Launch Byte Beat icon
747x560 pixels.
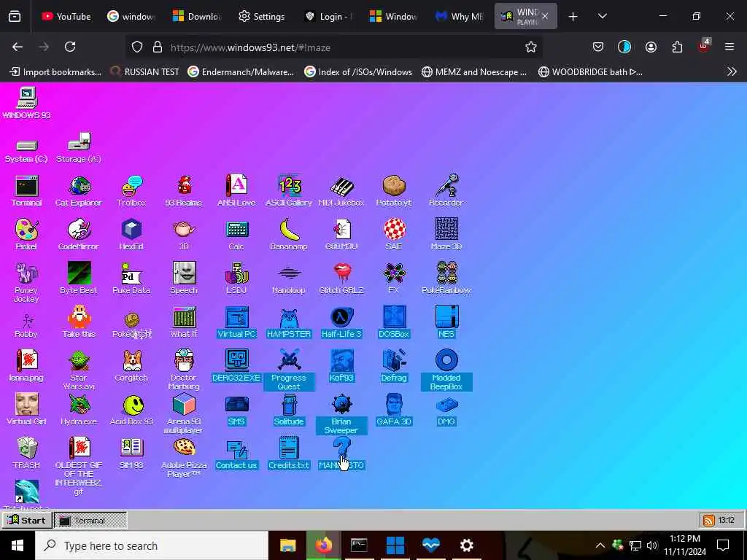[x=79, y=279]
